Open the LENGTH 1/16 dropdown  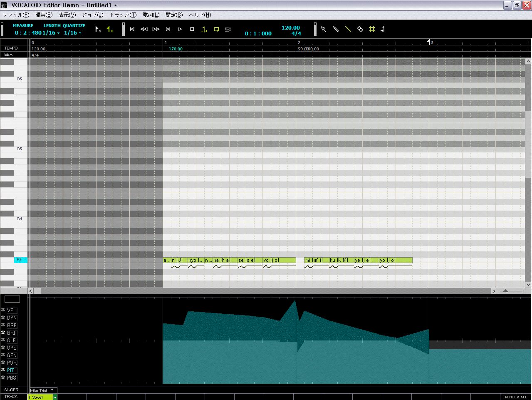[52, 33]
